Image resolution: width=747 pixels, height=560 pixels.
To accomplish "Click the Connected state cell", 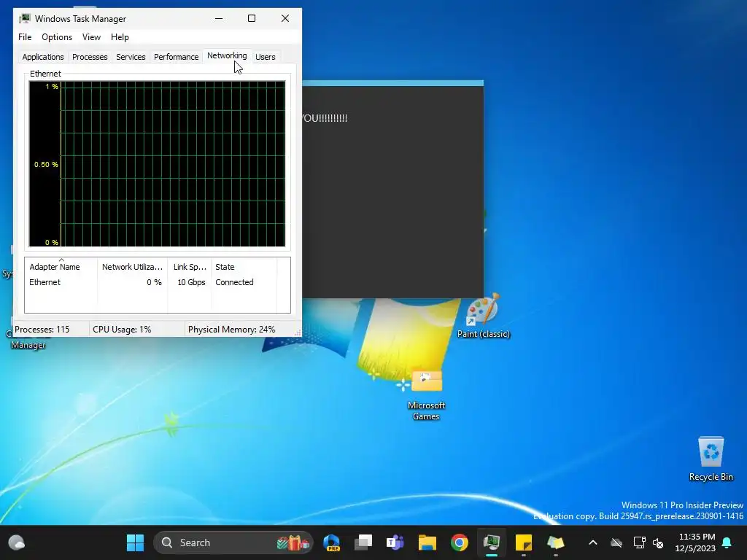I will [234, 282].
